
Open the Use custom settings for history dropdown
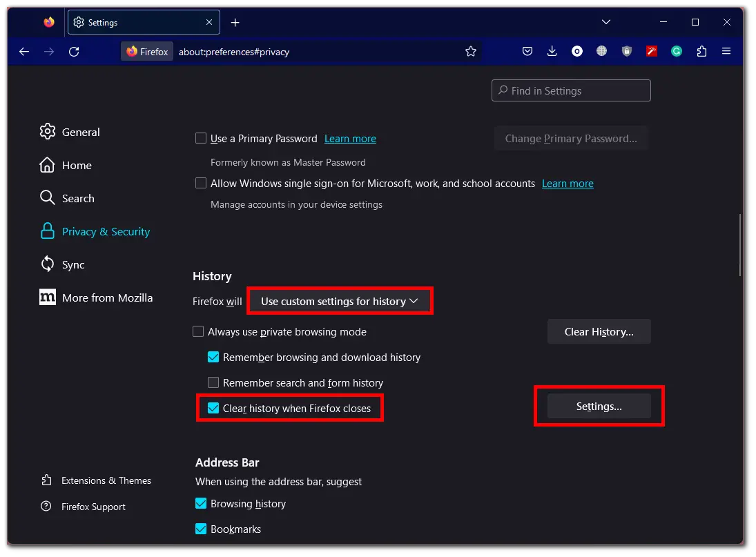(x=340, y=301)
